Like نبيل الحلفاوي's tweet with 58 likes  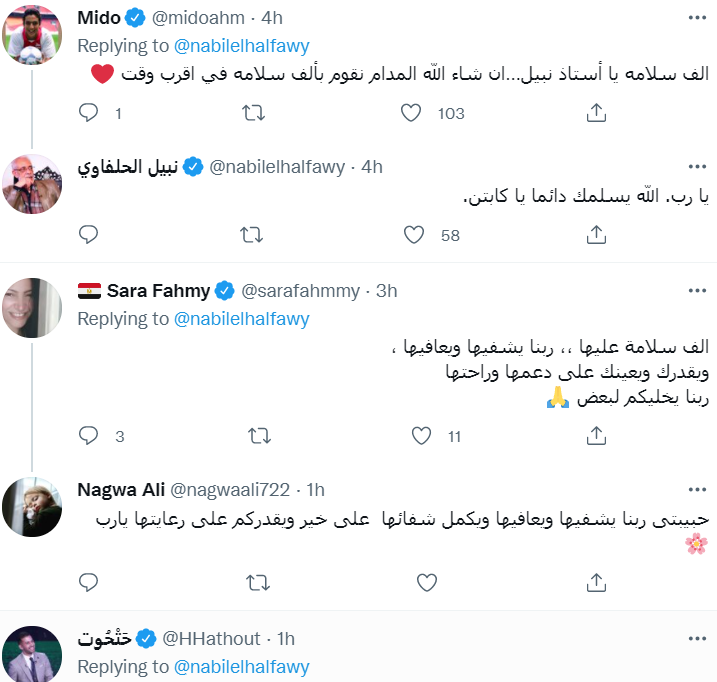tap(414, 235)
